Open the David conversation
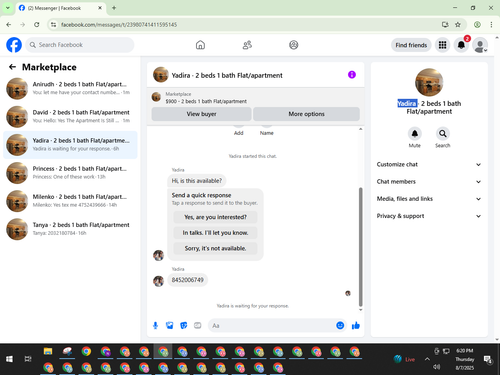 click(x=70, y=117)
